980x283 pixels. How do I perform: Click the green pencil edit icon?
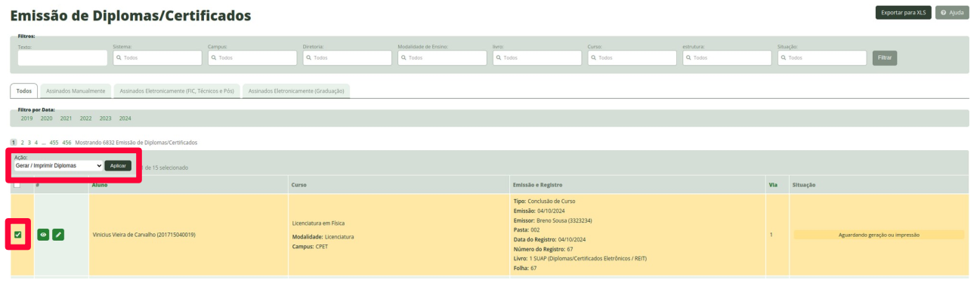[x=58, y=235]
